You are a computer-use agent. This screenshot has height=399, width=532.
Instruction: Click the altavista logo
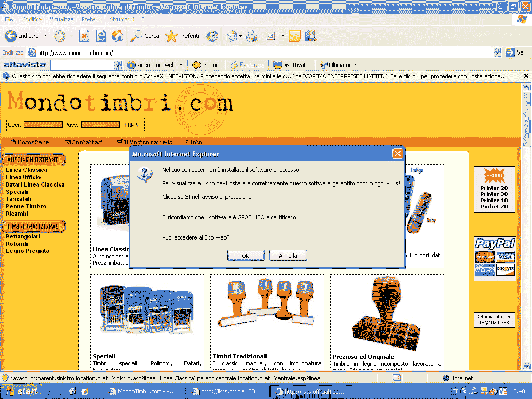pos(25,65)
